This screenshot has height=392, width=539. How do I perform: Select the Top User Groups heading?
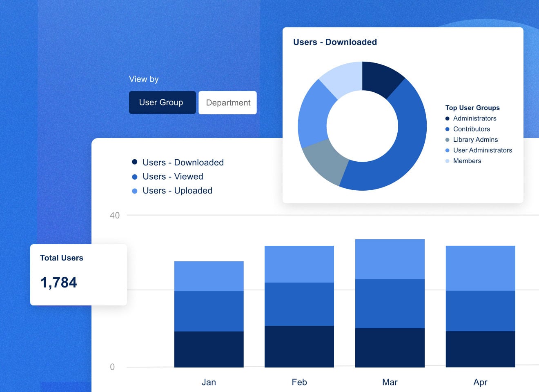(472, 107)
